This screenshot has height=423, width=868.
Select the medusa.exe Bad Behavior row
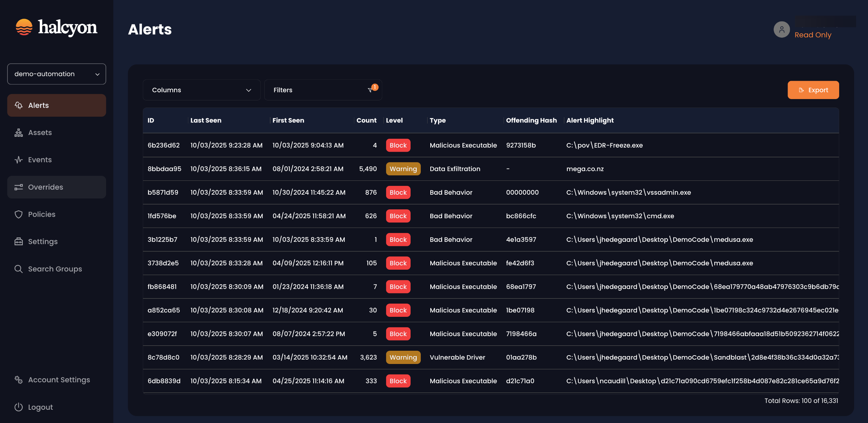(x=451, y=239)
